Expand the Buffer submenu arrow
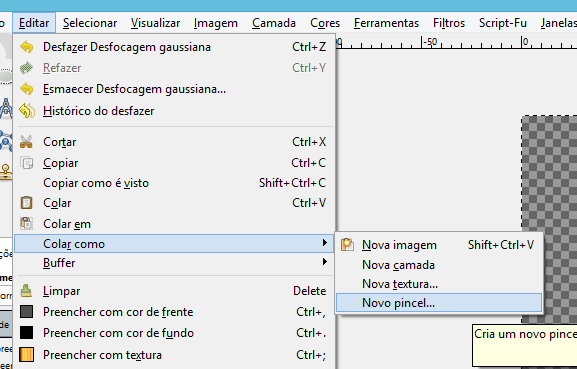 coord(325,262)
